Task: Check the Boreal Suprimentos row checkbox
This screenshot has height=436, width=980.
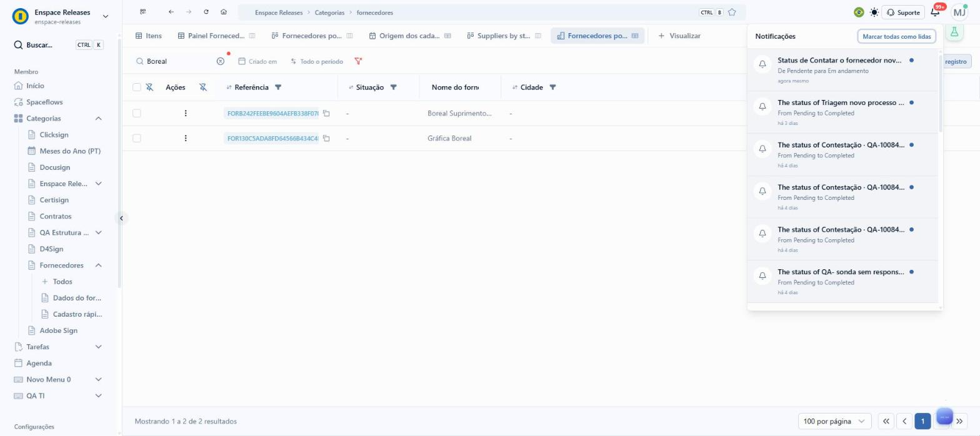Action: [137, 113]
